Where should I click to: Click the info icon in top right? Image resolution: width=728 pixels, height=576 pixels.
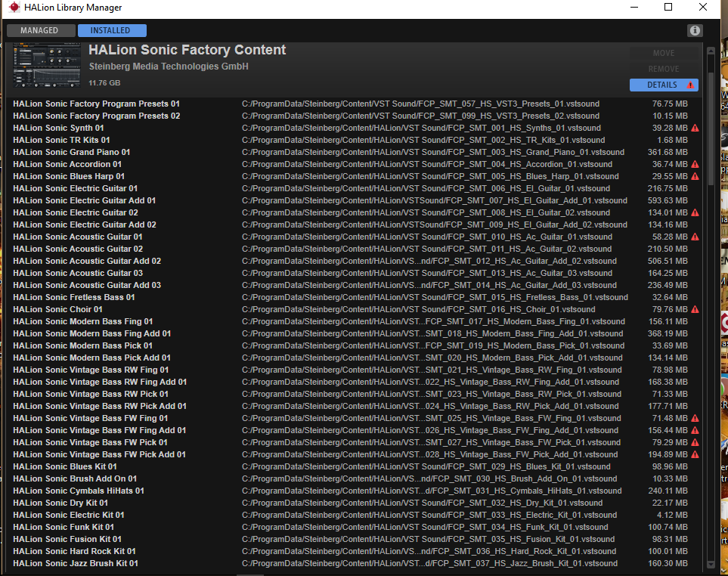[695, 31]
